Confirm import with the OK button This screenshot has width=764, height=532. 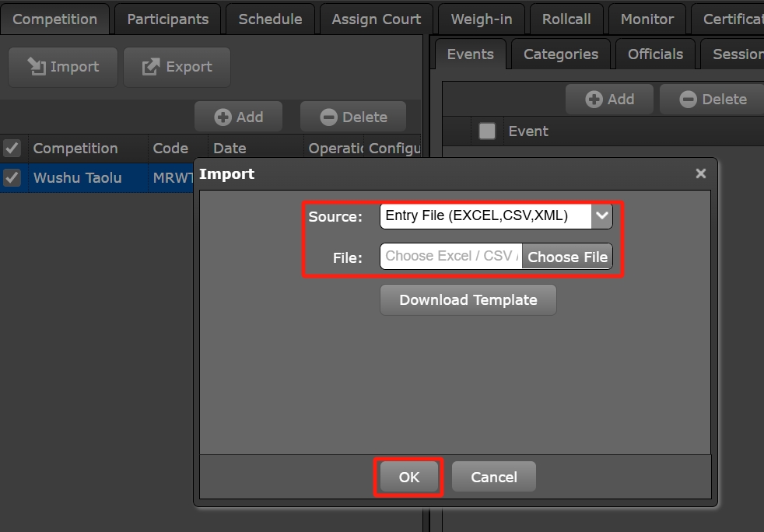(x=409, y=477)
